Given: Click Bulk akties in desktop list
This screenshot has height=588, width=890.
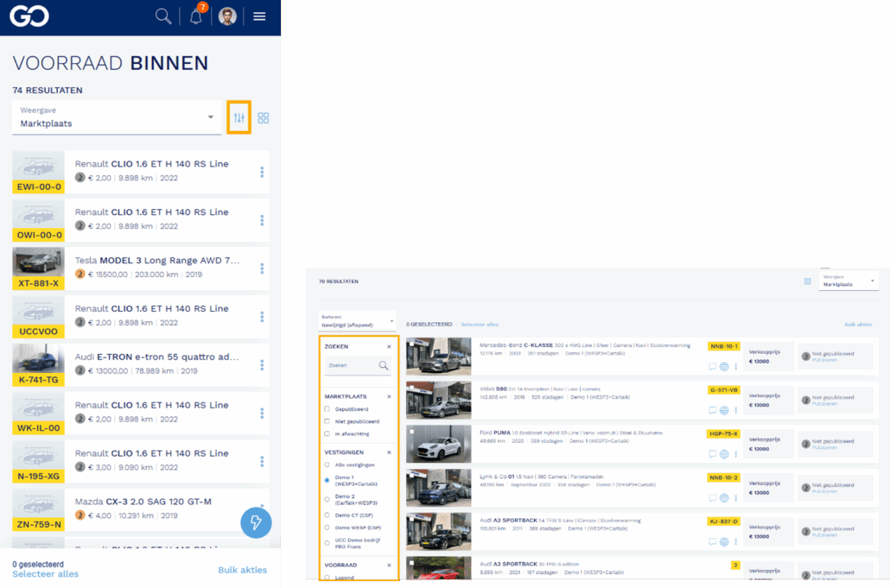Looking at the screenshot, I should point(858,325).
